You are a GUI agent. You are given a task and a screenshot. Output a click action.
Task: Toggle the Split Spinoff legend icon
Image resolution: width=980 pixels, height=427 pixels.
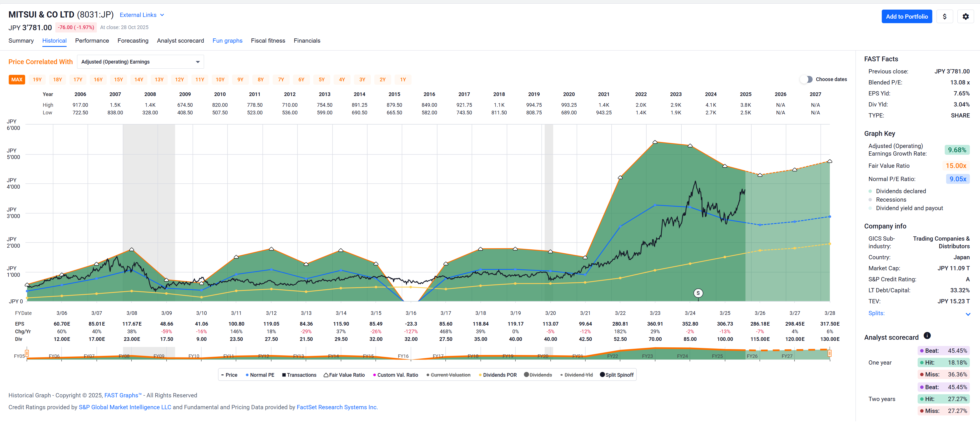pyautogui.click(x=602, y=374)
